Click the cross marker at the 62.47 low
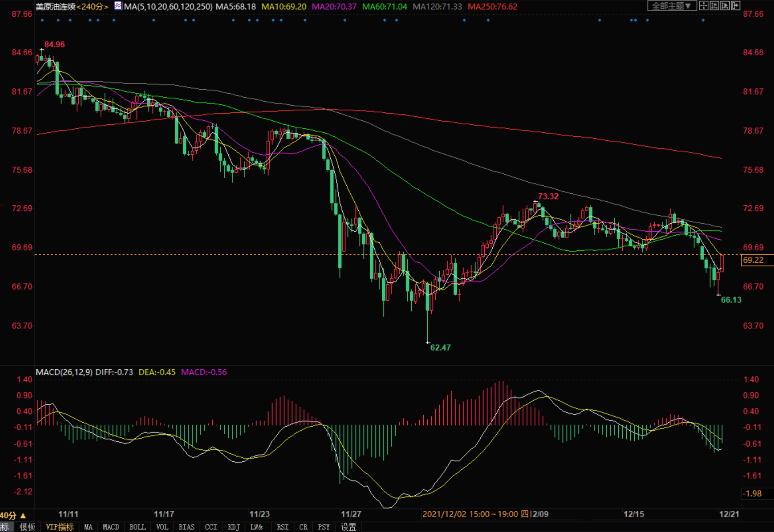The image size is (774, 532). coord(428,342)
